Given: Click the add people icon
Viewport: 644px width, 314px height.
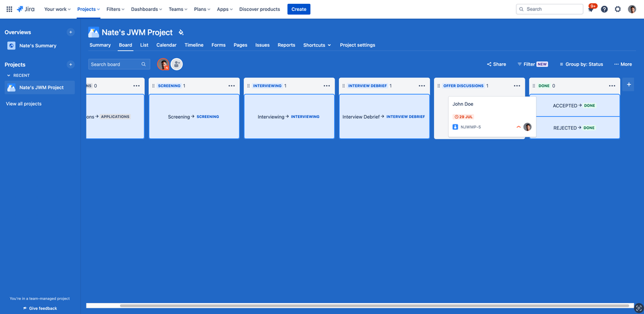Looking at the screenshot, I should tap(177, 64).
